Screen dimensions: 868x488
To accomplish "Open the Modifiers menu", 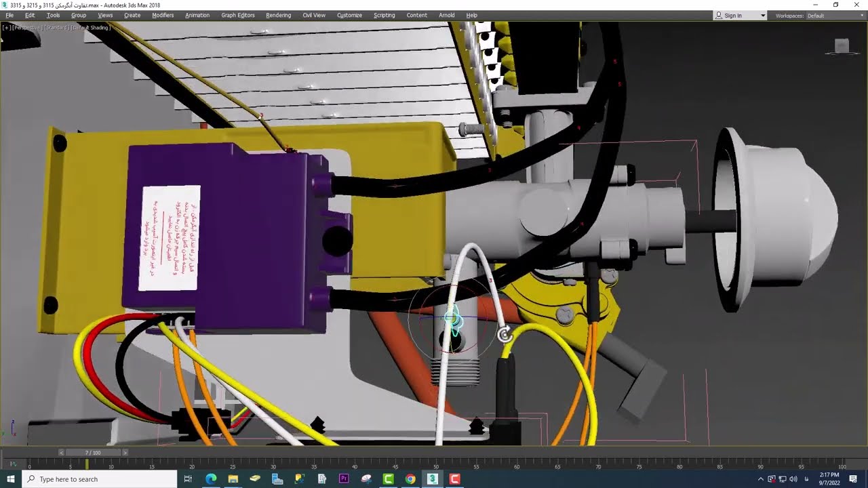I will 163,15.
